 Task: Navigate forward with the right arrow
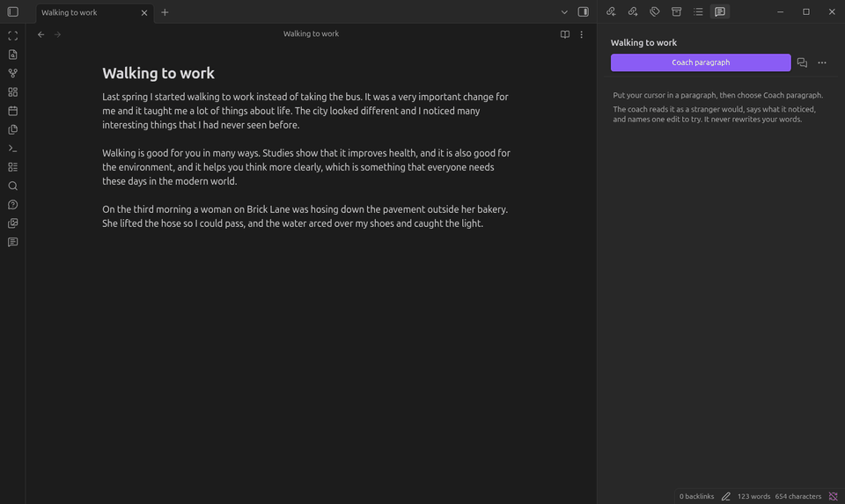(58, 34)
